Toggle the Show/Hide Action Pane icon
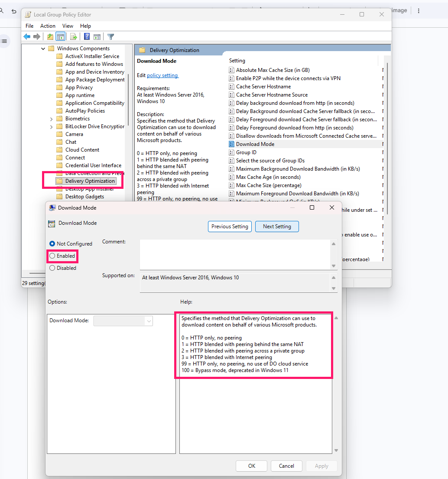This screenshot has width=448, height=479. (x=97, y=37)
